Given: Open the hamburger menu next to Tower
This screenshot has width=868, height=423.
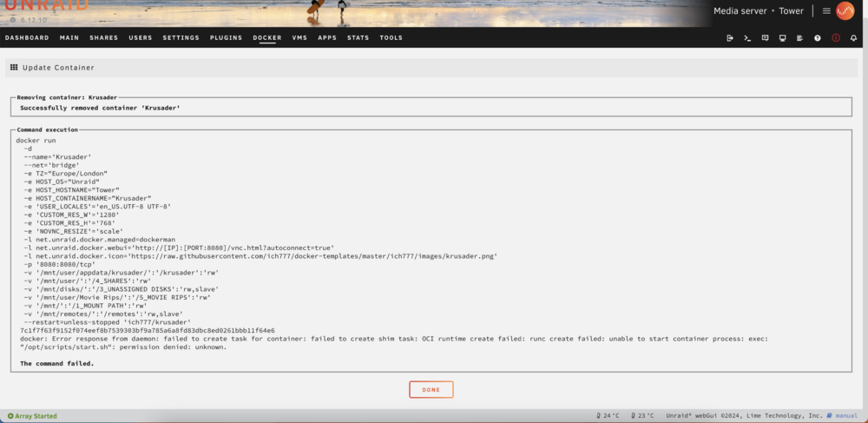Looking at the screenshot, I should 826,10.
